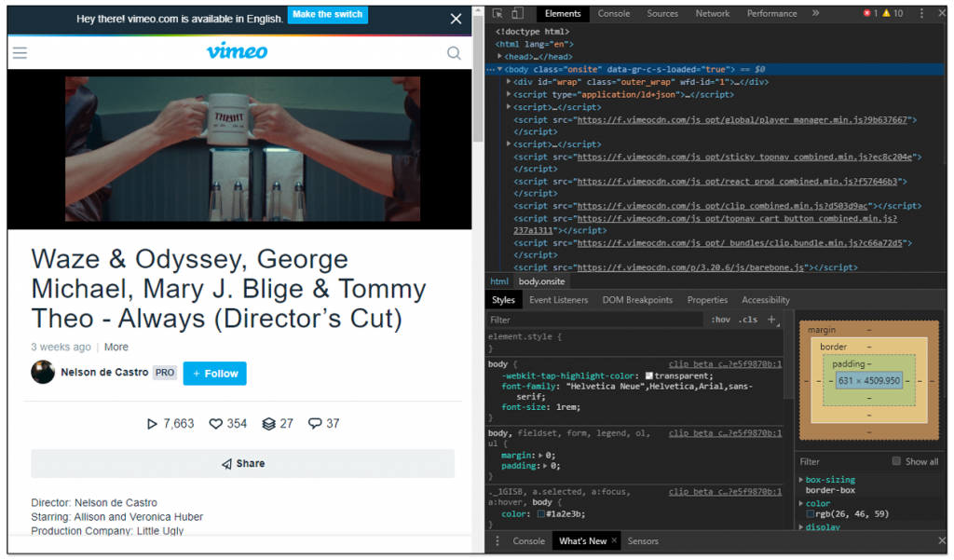Open comments via the speech bubble icon
The width and height of the screenshot is (954, 560).
pyautogui.click(x=315, y=424)
